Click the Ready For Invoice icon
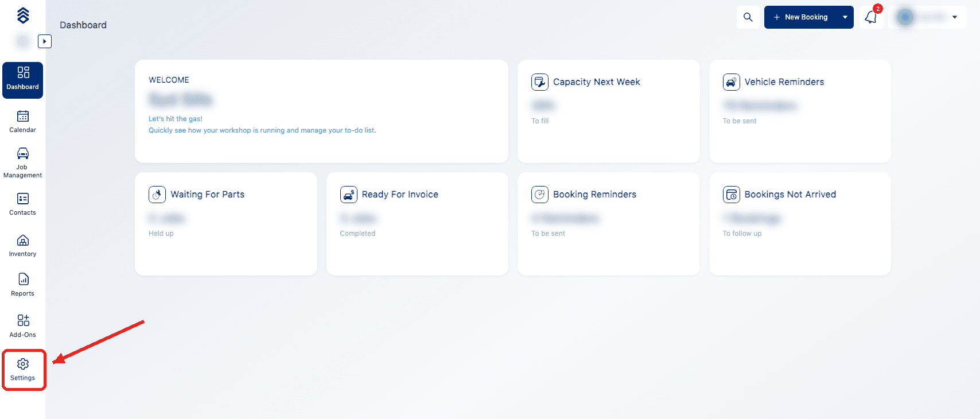 (x=349, y=195)
